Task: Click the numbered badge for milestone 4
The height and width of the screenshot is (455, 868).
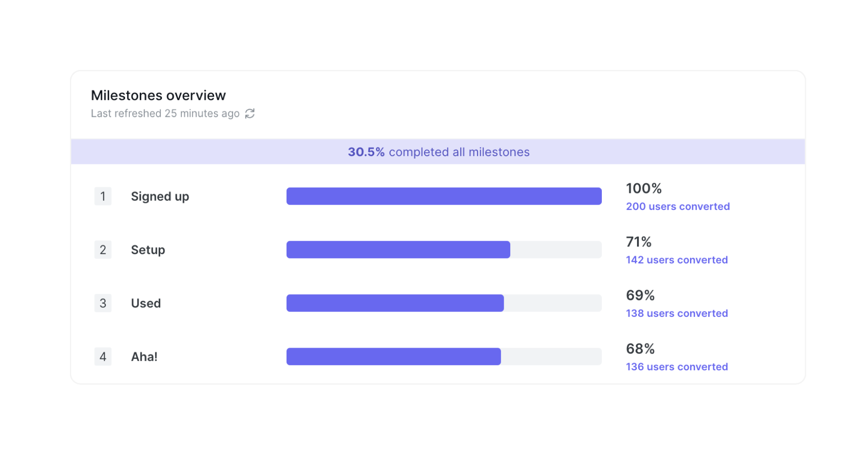Action: click(x=103, y=356)
